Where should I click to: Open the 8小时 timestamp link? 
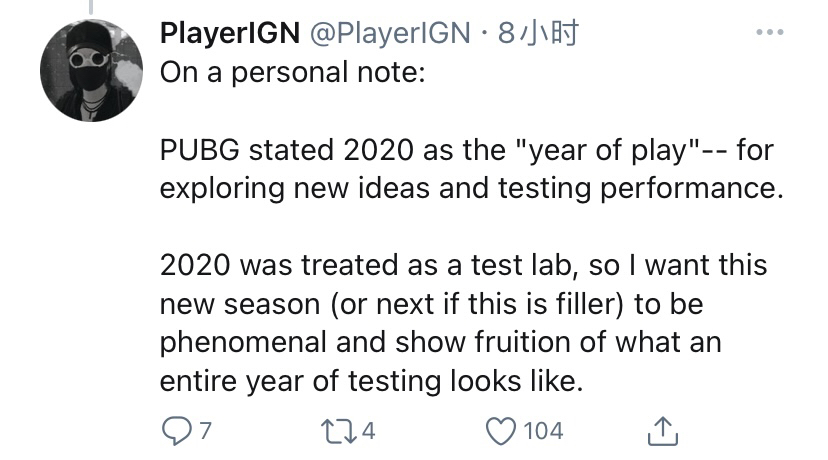point(538,33)
